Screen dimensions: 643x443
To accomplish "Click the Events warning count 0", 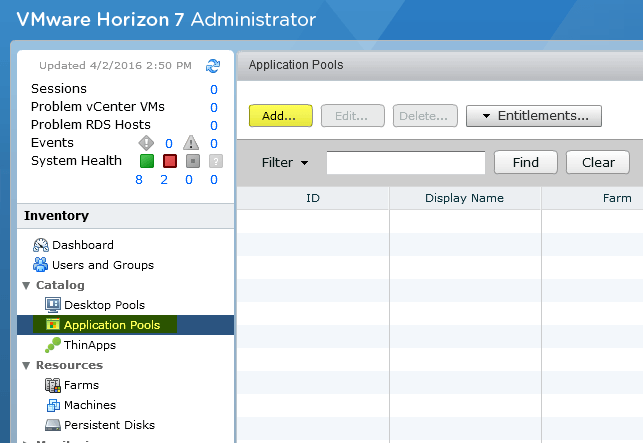I will 214,144.
